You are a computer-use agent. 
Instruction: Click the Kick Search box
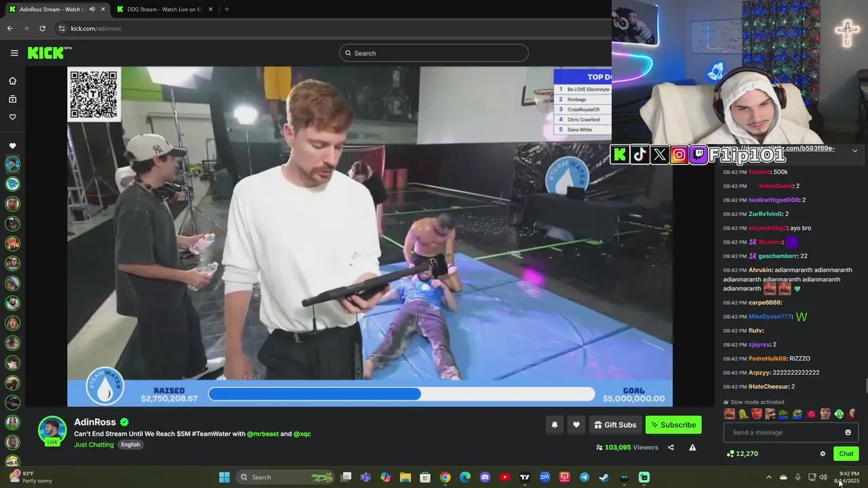click(x=434, y=53)
